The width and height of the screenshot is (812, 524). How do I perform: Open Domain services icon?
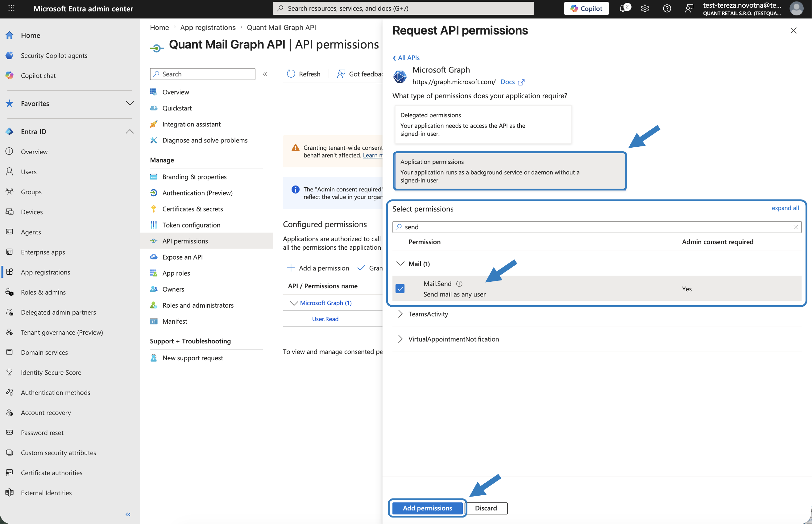(10, 352)
